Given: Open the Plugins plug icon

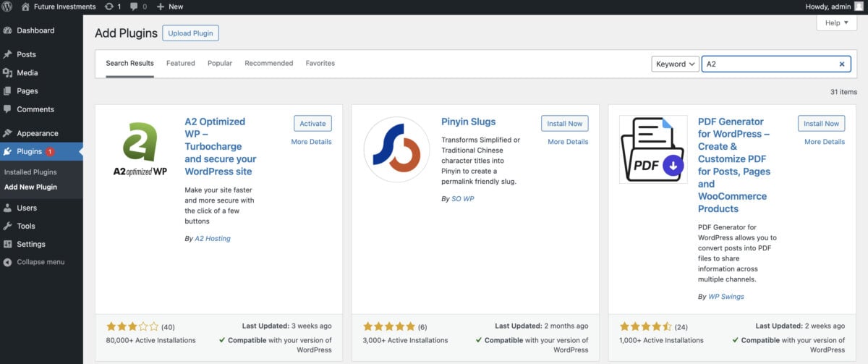Looking at the screenshot, I should [x=8, y=151].
